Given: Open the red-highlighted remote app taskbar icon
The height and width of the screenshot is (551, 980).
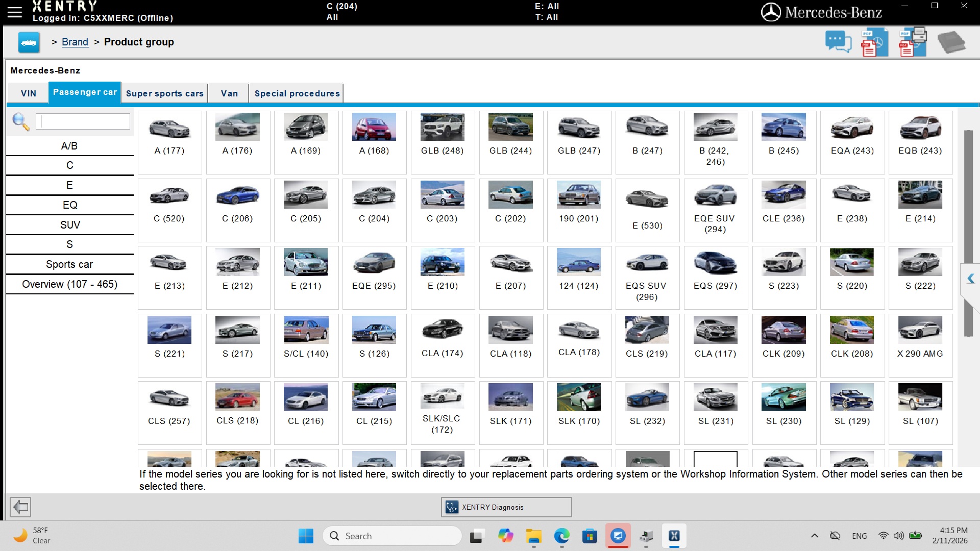Looking at the screenshot, I should coord(618,536).
